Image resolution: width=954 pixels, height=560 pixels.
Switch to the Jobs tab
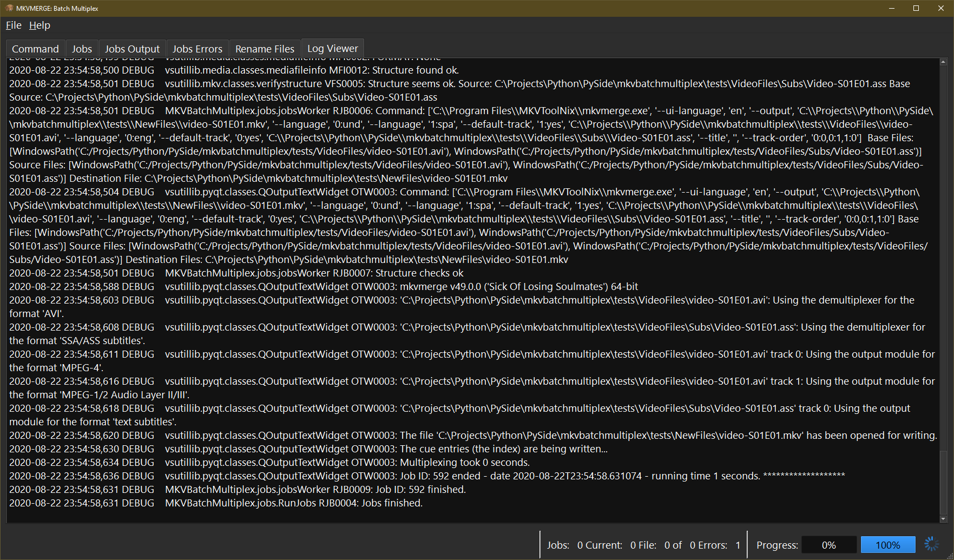tap(82, 49)
